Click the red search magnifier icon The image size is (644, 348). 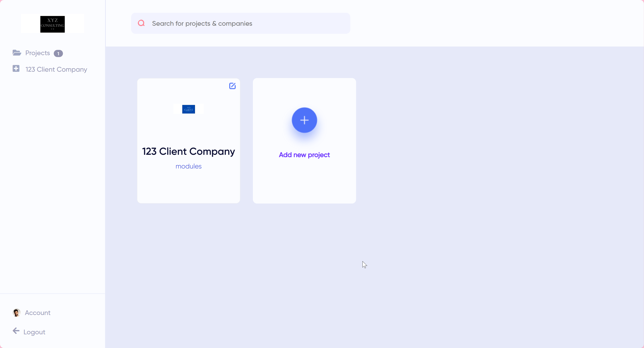pos(141,23)
